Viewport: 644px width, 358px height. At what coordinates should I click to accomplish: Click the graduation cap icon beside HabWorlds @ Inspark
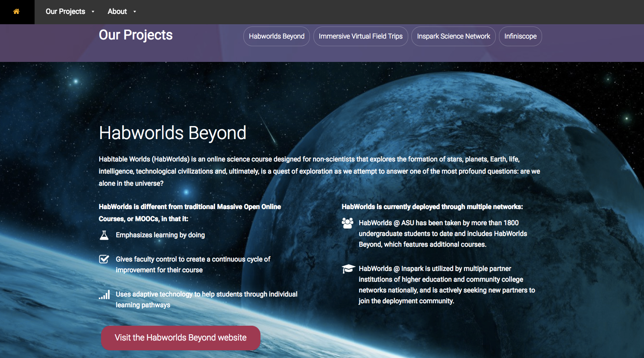click(x=348, y=269)
